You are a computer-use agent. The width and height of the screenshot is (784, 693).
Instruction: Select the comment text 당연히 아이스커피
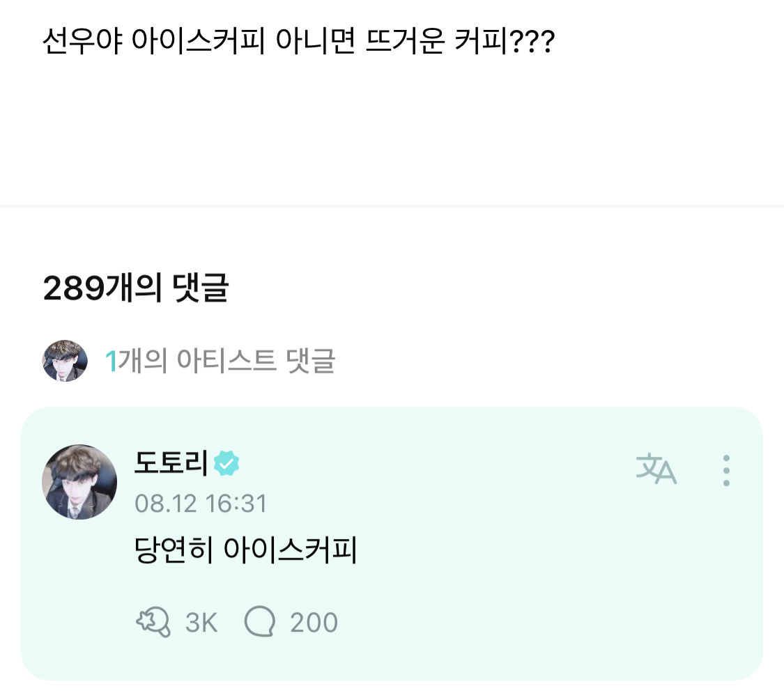(245, 551)
